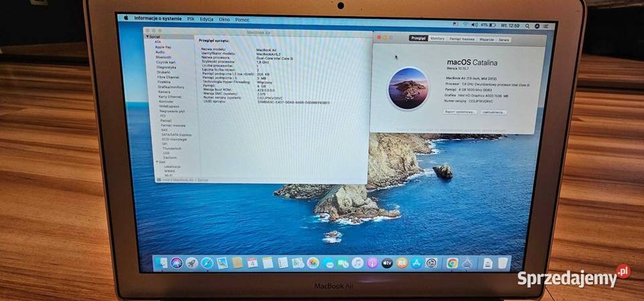The height and width of the screenshot is (301, 644).
Task: Open Notes app in the Dock
Action: click(x=268, y=263)
